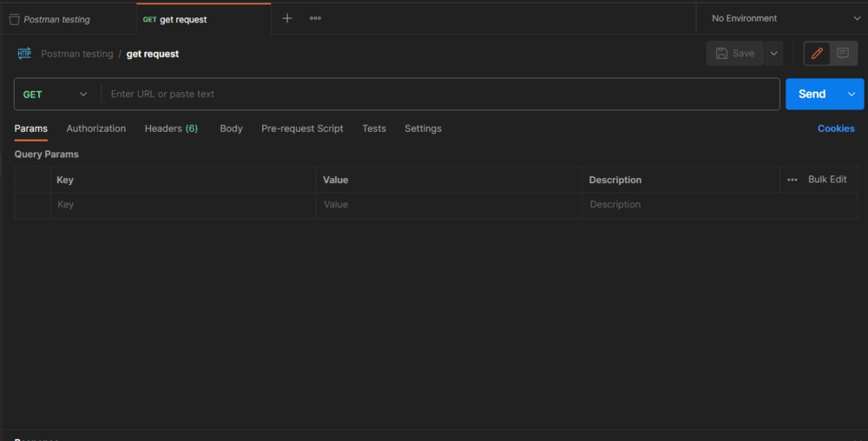This screenshot has height=441, width=868.
Task: Expand the Send button options arrow
Action: click(x=852, y=94)
